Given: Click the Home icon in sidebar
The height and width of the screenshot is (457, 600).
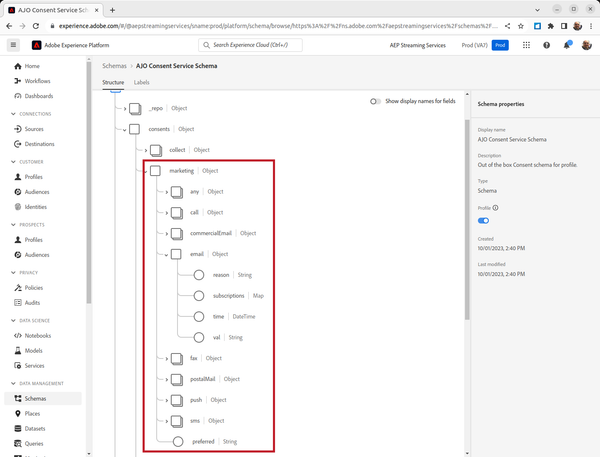Looking at the screenshot, I should 18,66.
